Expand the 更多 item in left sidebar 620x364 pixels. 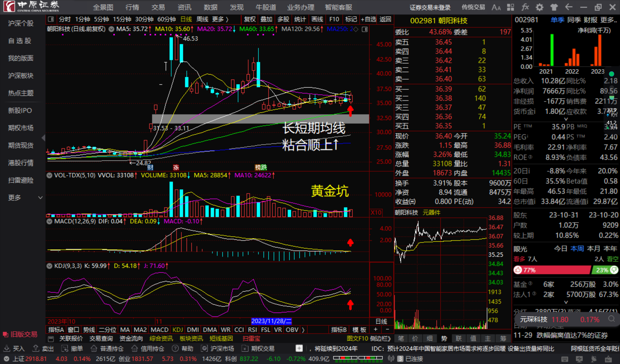point(25,198)
